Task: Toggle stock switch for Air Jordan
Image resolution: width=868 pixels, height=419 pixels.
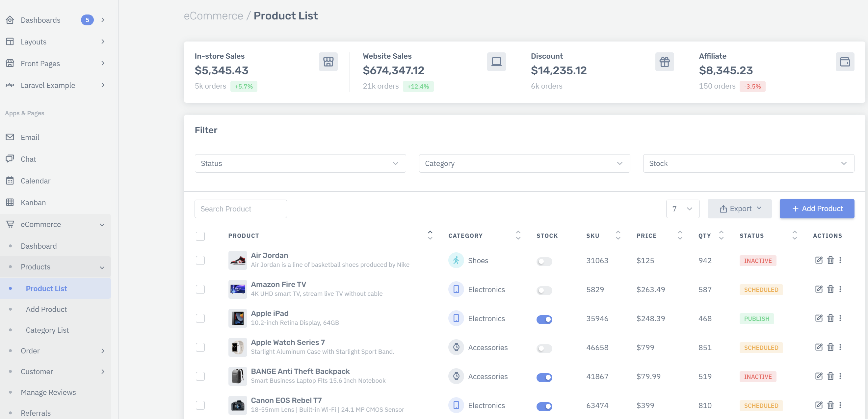Action: (x=544, y=261)
